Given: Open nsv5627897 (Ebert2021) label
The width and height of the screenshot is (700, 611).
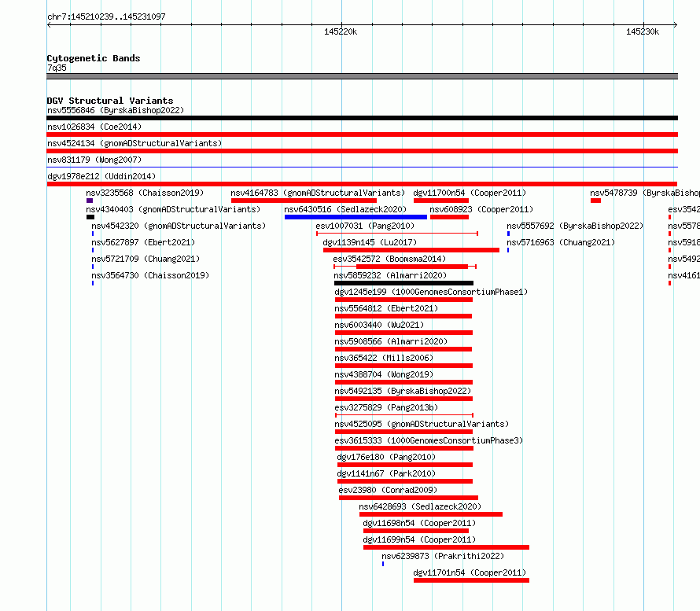Looking at the screenshot, I should (143, 242).
